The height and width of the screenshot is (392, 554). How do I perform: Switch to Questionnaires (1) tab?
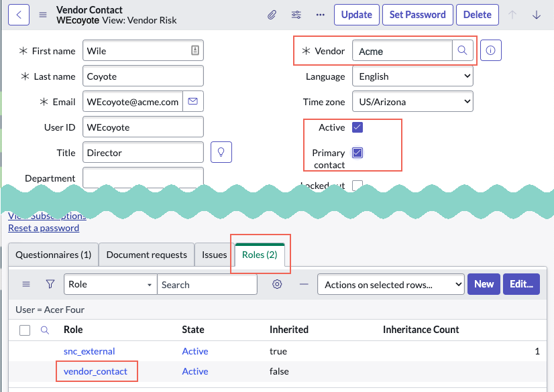point(54,255)
